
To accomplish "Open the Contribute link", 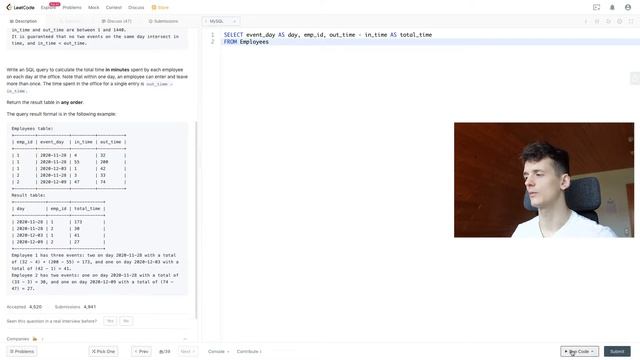I will [x=249, y=351].
